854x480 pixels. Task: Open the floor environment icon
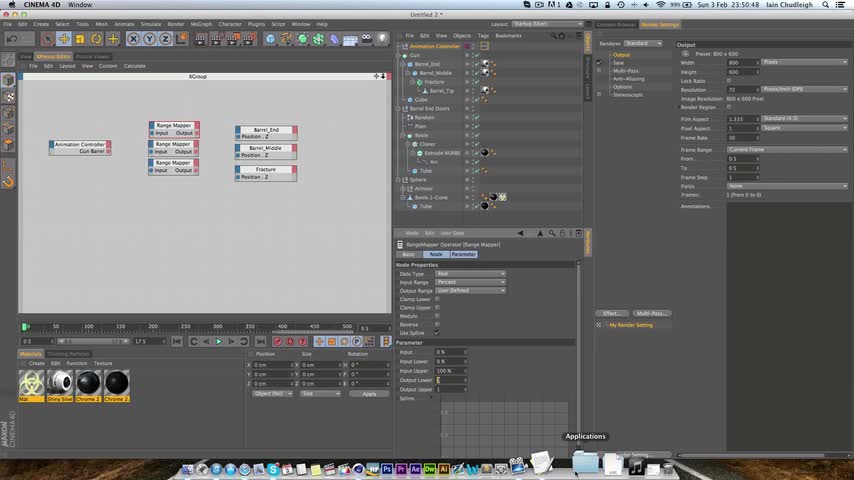pos(350,39)
